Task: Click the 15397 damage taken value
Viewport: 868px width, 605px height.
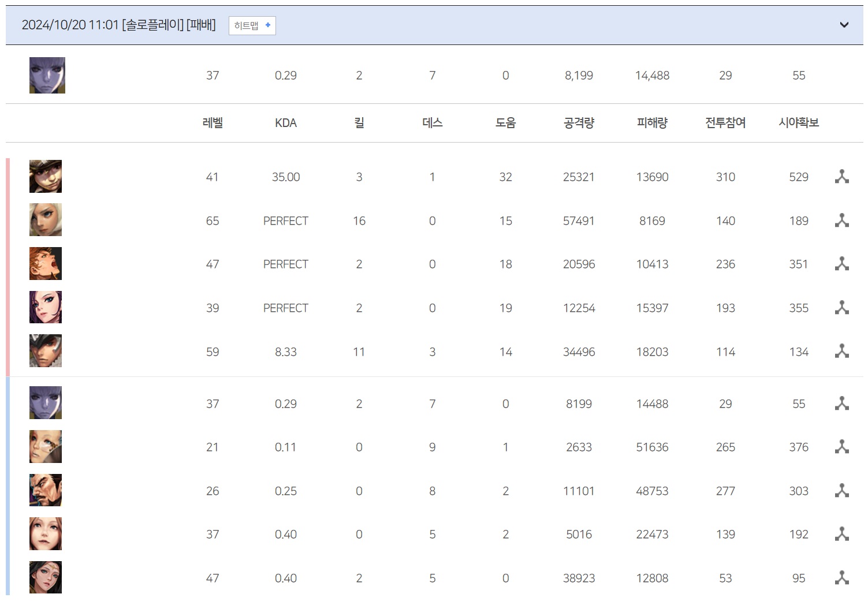Action: coord(653,308)
